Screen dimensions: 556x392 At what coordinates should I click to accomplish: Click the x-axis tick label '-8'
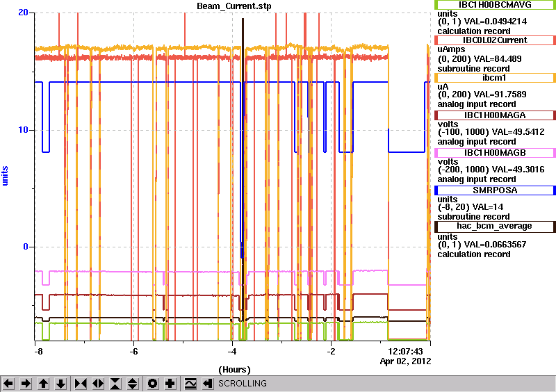tap(38, 352)
